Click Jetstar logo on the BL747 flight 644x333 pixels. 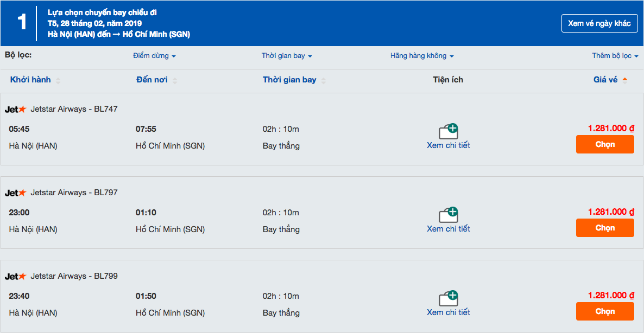click(15, 109)
